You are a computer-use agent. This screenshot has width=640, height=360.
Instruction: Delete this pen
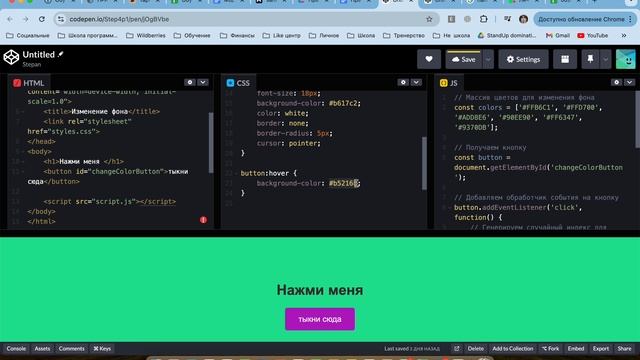(x=476, y=349)
